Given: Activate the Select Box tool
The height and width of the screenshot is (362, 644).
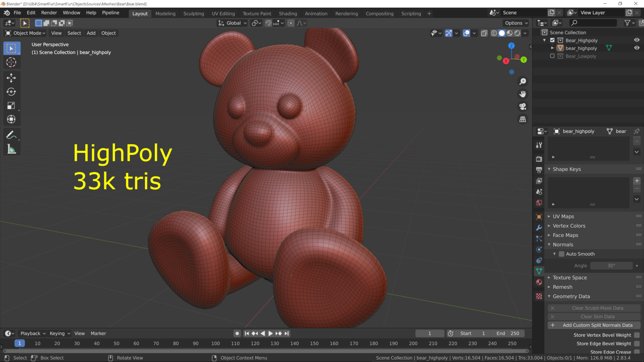Looking at the screenshot, I should [x=11, y=48].
